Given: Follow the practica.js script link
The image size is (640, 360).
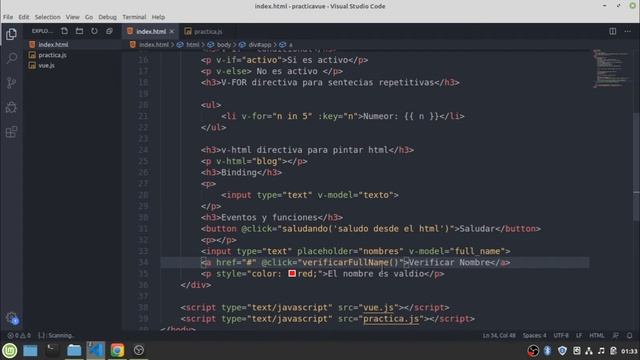Looking at the screenshot, I should tap(391, 319).
